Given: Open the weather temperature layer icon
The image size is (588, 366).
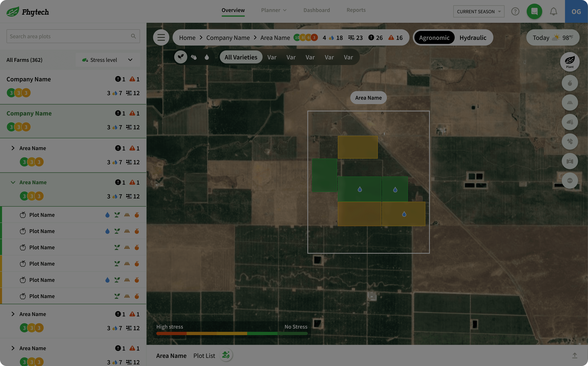Looking at the screenshot, I should pos(570,122).
